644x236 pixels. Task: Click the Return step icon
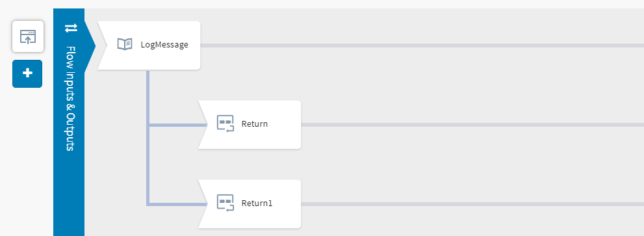tap(225, 124)
